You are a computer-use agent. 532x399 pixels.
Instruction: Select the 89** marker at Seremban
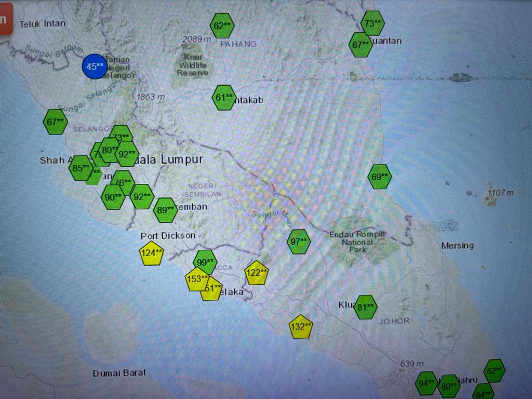click(165, 210)
